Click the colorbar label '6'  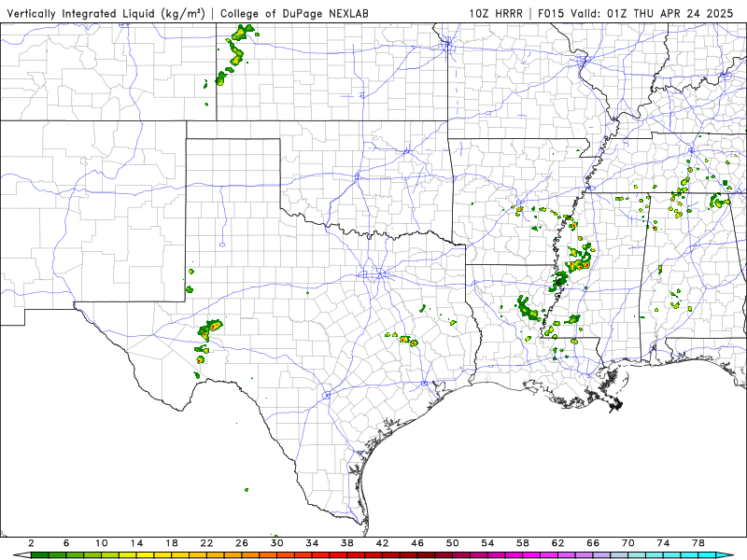click(x=66, y=543)
